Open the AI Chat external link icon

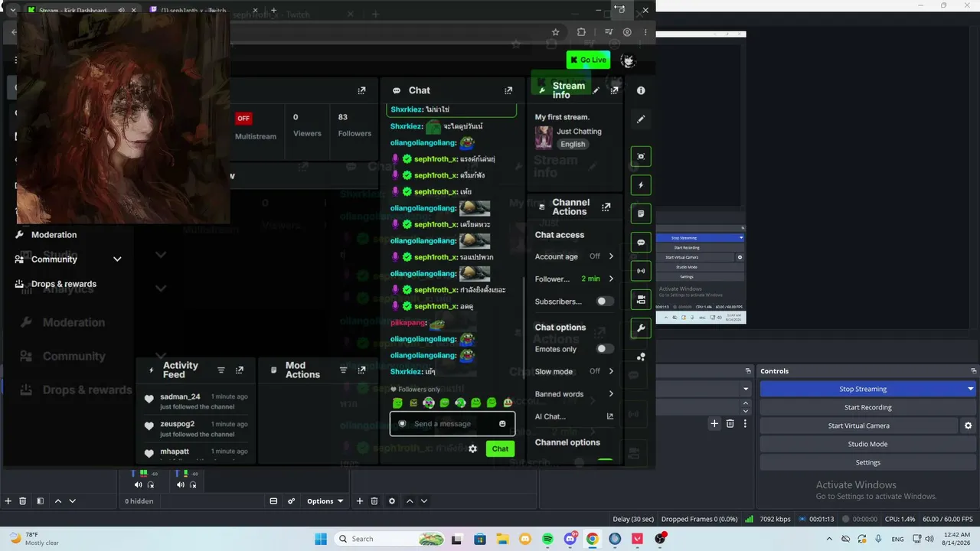(x=610, y=416)
